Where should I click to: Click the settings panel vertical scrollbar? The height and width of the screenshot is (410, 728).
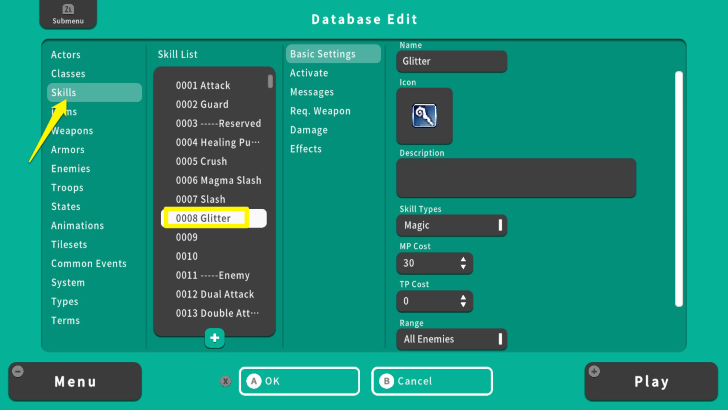(x=679, y=189)
